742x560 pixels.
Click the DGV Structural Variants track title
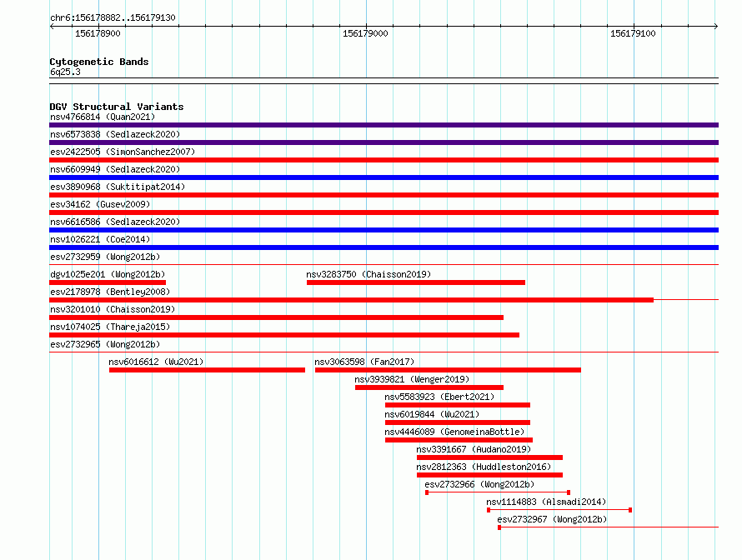(x=117, y=107)
